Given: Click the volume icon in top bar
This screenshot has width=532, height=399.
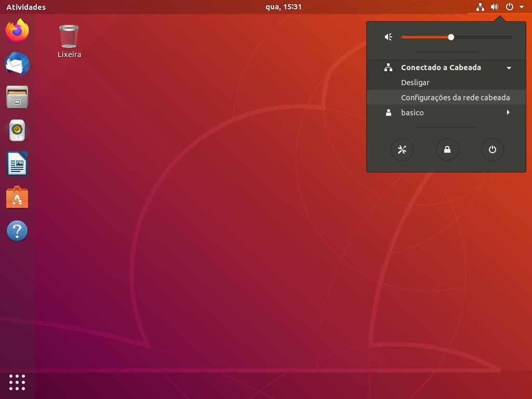Looking at the screenshot, I should click(x=495, y=7).
